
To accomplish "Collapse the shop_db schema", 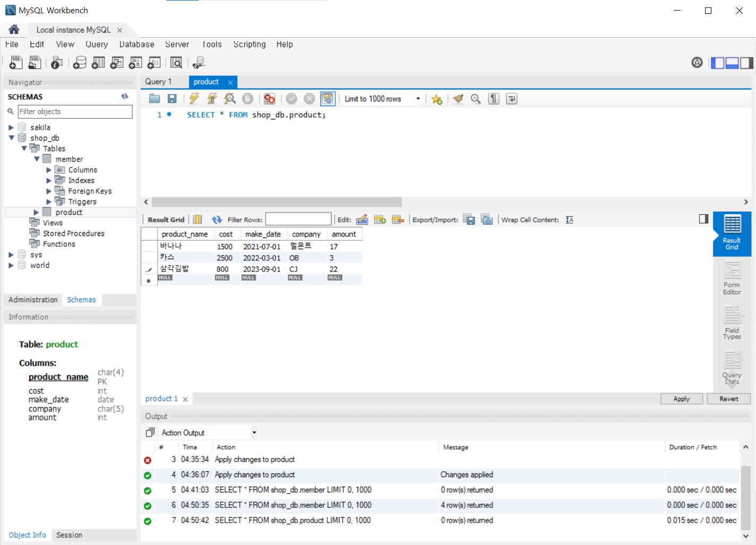I will [x=11, y=138].
